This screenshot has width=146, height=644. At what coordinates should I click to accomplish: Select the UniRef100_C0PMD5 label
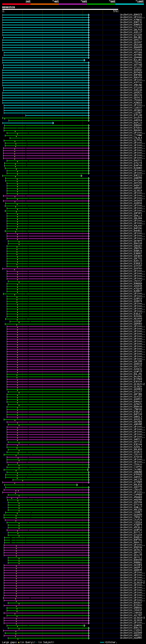pyautogui.click(x=131, y=495)
